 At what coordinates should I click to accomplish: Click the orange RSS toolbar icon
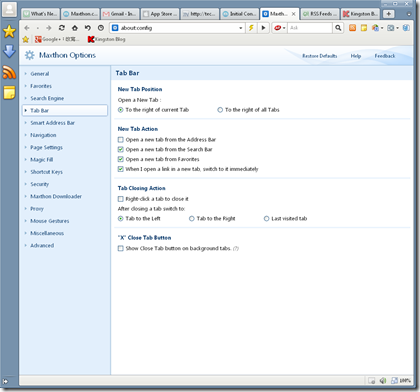tap(352, 28)
